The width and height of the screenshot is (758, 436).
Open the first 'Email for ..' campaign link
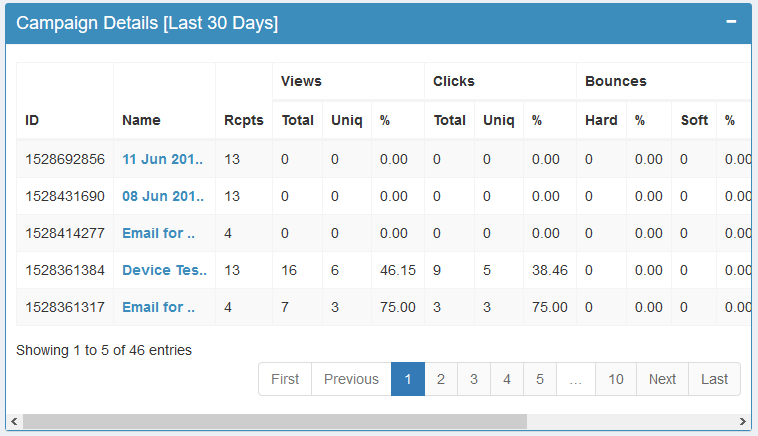point(158,233)
